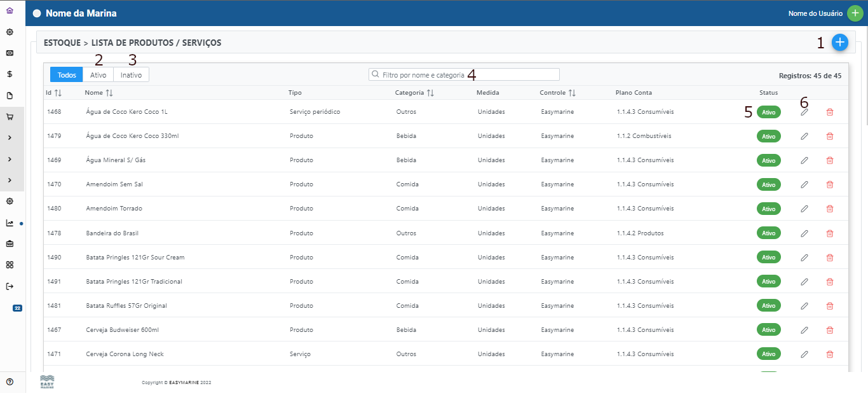The width and height of the screenshot is (868, 393).
Task: Toggle Ativo status for Bandeira do Brasil
Action: pyautogui.click(x=768, y=233)
